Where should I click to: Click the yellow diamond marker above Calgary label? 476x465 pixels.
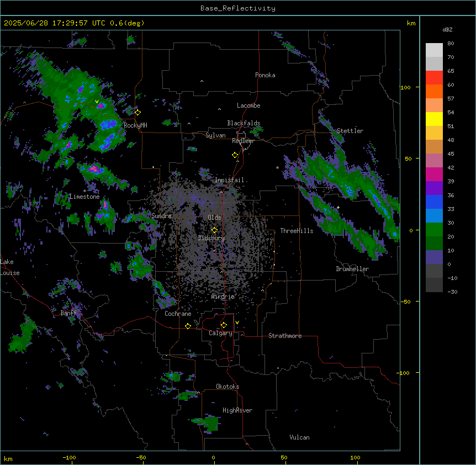coord(224,325)
